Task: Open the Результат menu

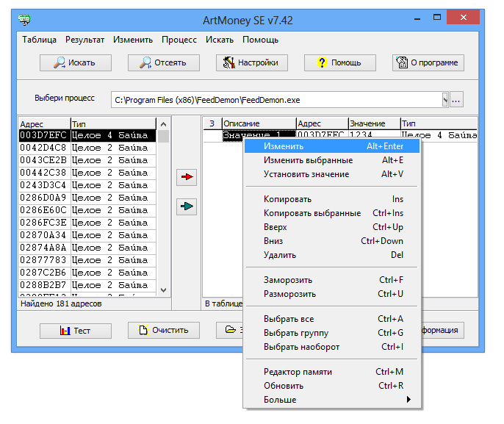Action: coord(85,40)
